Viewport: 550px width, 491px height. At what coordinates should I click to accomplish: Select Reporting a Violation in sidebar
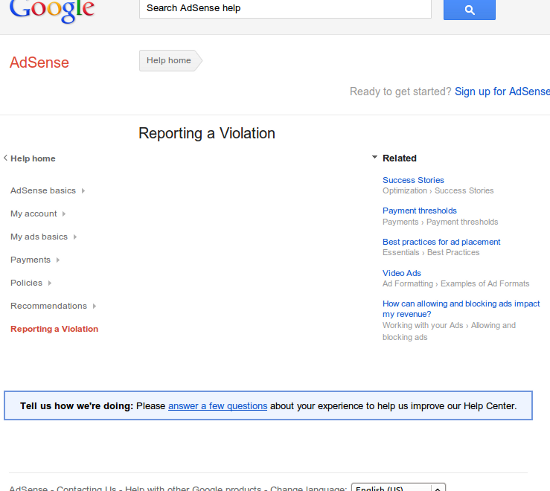(x=54, y=329)
